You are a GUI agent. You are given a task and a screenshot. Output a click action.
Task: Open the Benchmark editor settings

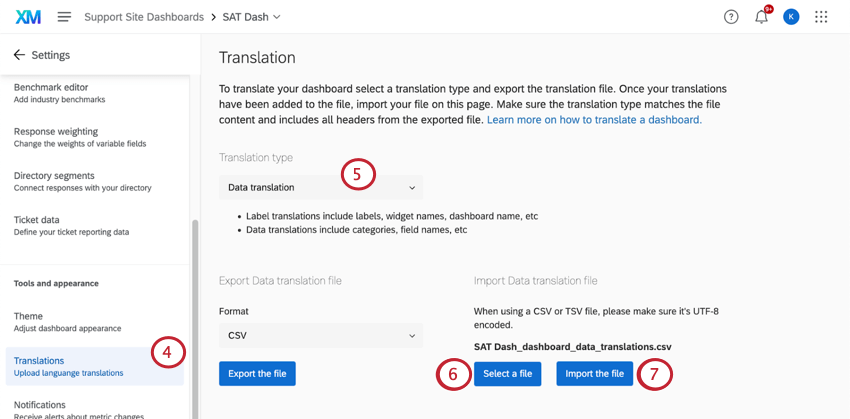pos(52,93)
